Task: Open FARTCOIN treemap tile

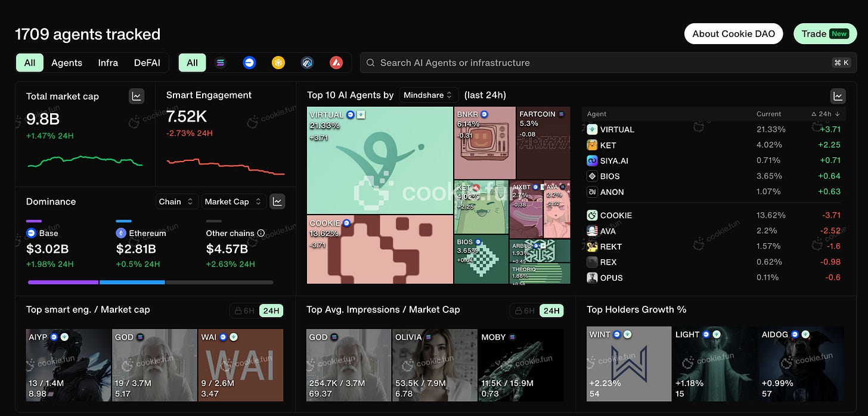Action: click(x=543, y=143)
